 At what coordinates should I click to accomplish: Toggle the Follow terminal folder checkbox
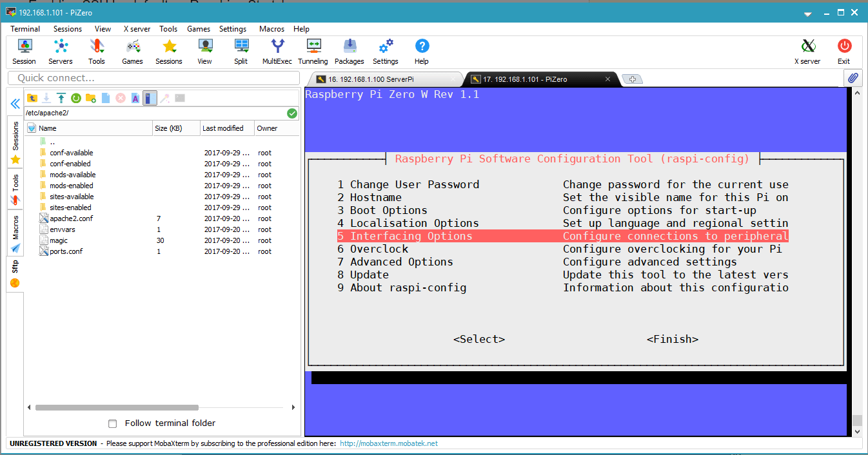point(112,423)
